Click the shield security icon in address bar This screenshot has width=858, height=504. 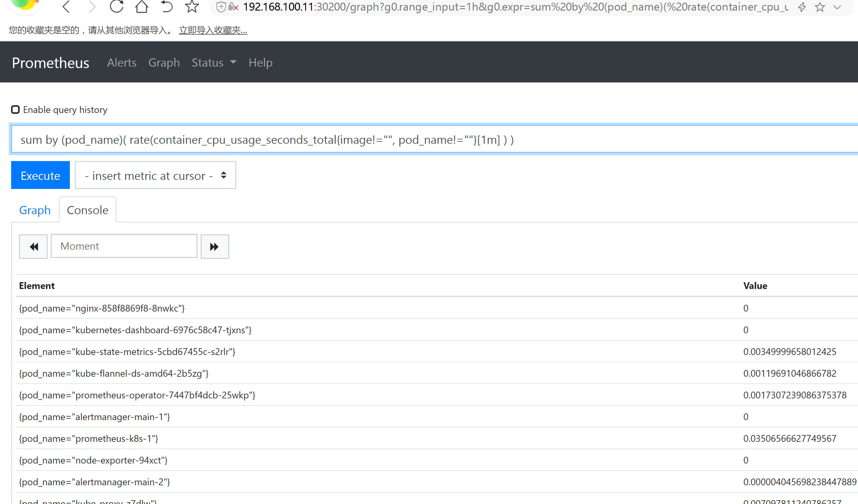click(221, 7)
